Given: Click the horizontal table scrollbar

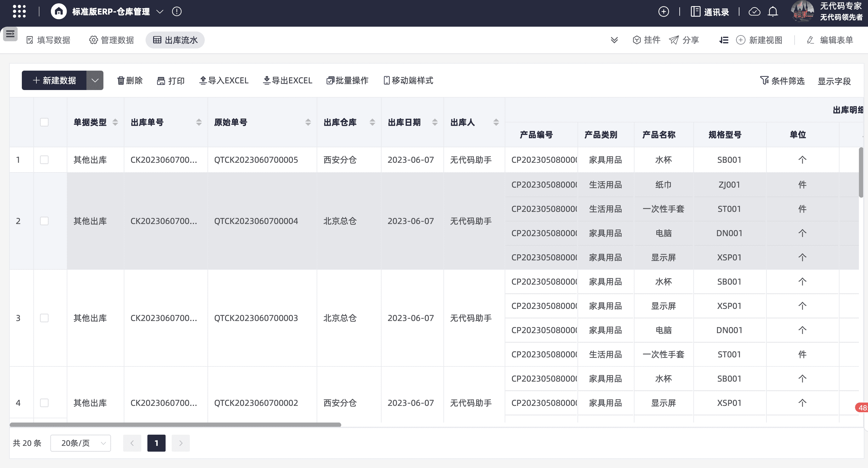Looking at the screenshot, I should 175,425.
